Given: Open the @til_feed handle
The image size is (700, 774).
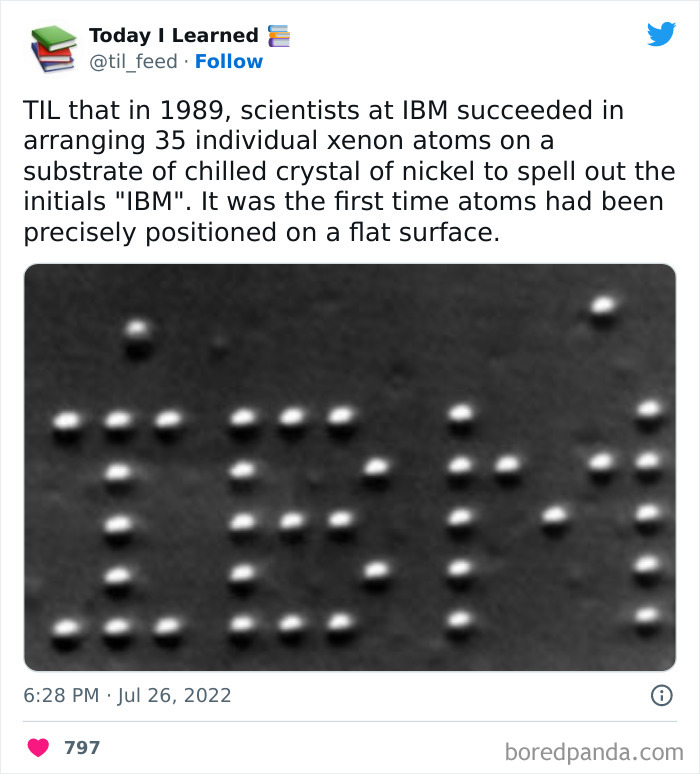Looking at the screenshot, I should click(x=133, y=62).
